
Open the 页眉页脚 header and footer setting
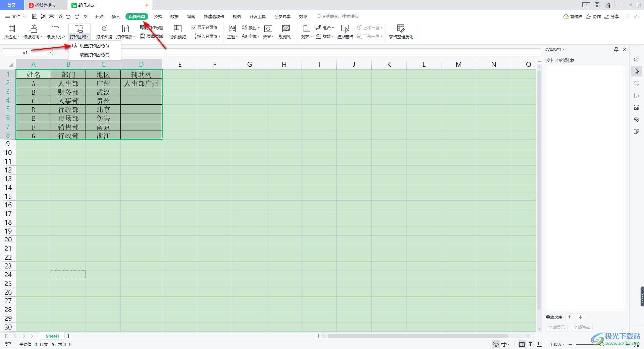click(152, 36)
